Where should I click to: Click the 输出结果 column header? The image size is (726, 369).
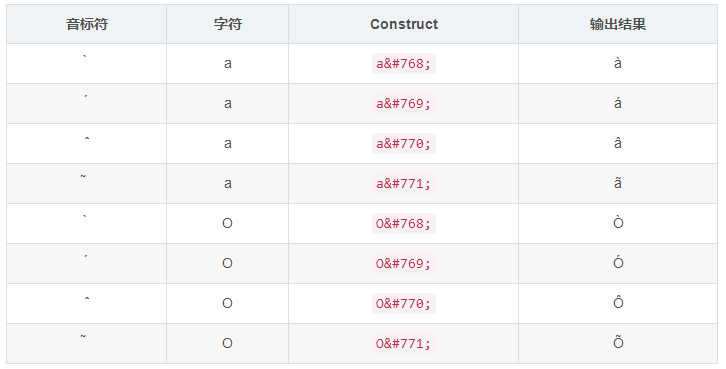pyautogui.click(x=618, y=24)
